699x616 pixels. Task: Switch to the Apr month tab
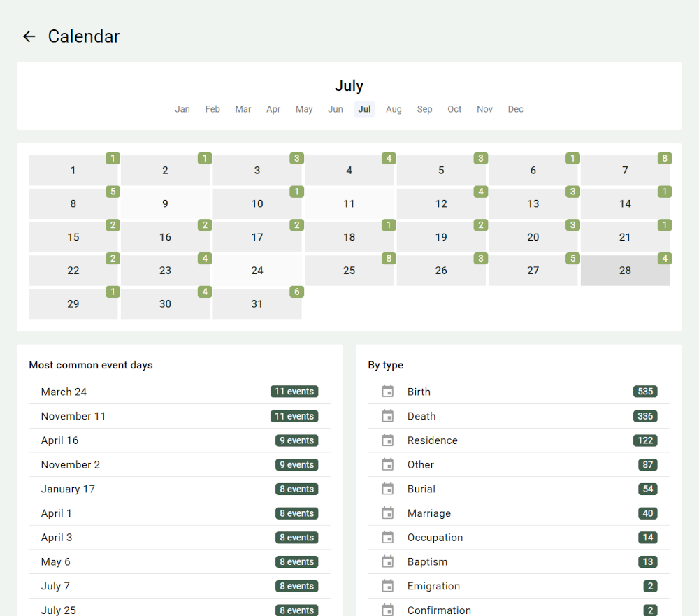click(x=273, y=109)
